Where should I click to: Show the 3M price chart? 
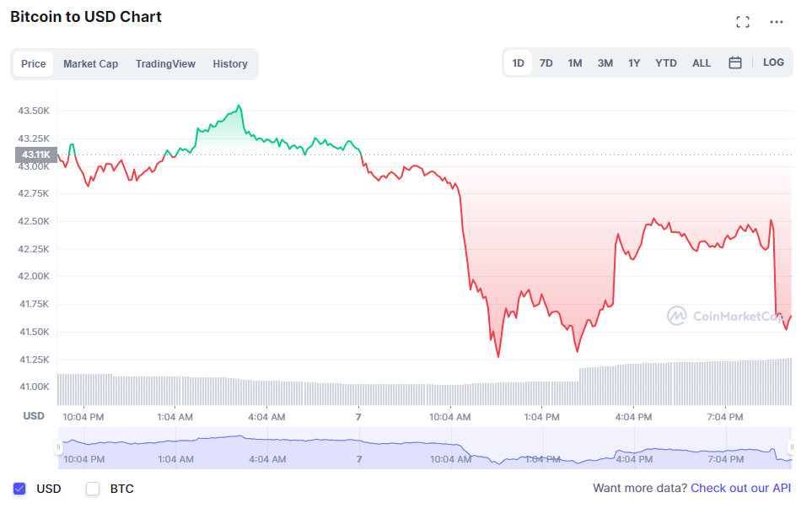click(x=604, y=62)
